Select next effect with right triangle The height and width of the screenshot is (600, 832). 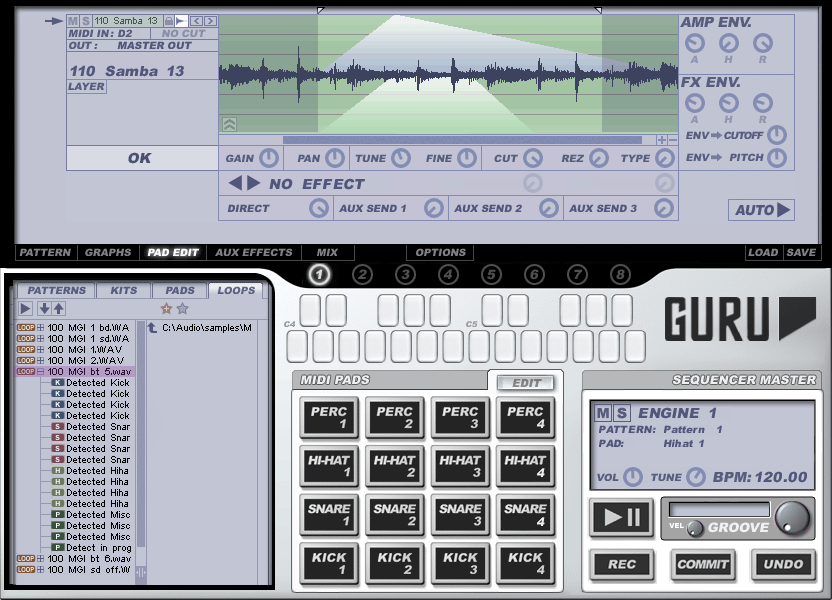pyautogui.click(x=254, y=184)
